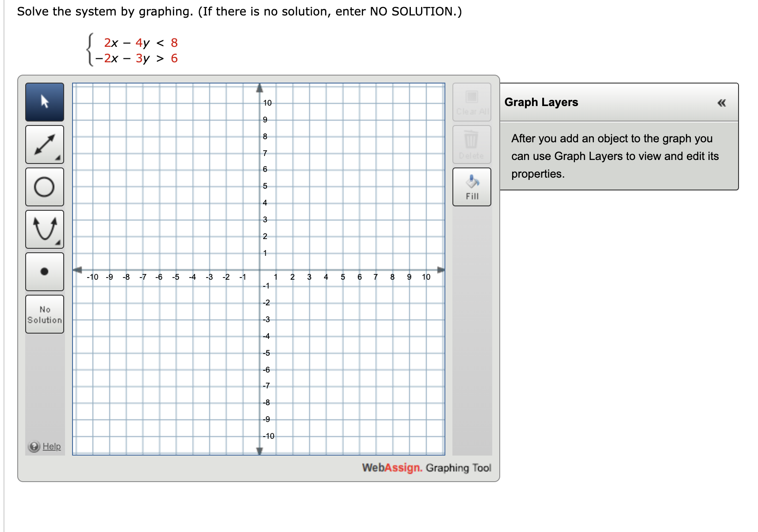
Task: Click the WebAssign Graphing Tool logo text
Action: coord(427,467)
